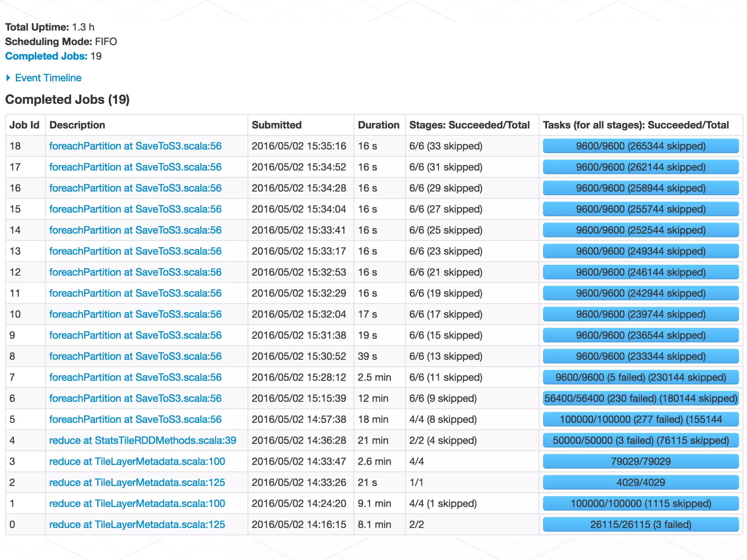Open job 5 with 18 min duration
This screenshot has height=560, width=747.
[135, 420]
